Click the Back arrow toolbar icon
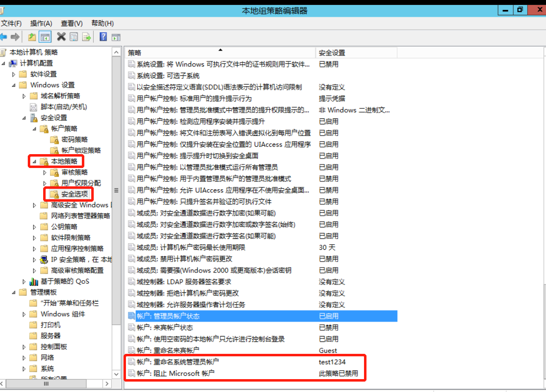This screenshot has height=392, width=546. click(x=4, y=37)
